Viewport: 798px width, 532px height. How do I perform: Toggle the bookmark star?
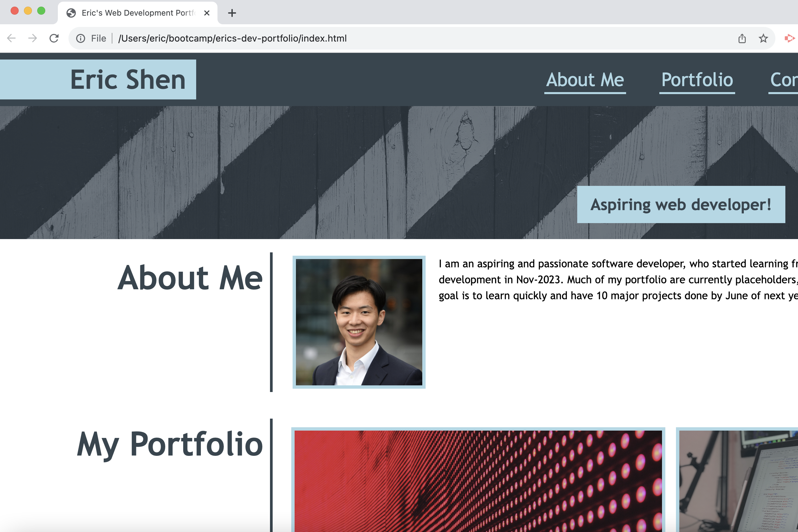pos(763,38)
